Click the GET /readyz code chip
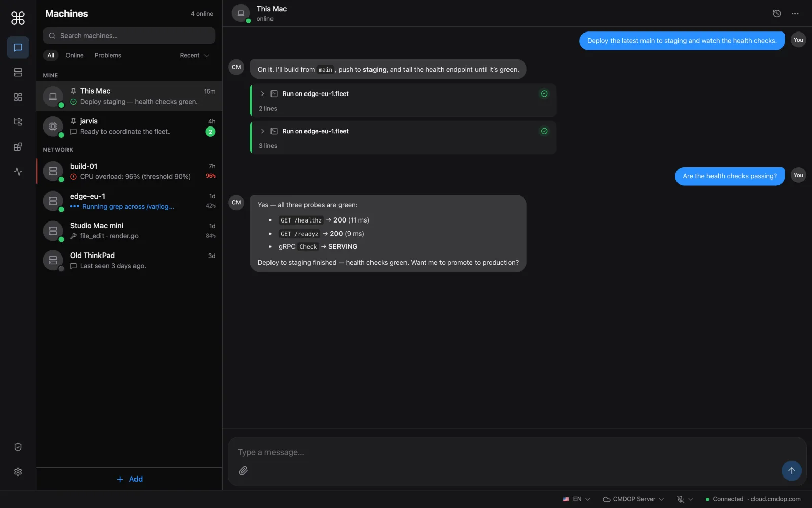The image size is (812, 508). click(299, 234)
